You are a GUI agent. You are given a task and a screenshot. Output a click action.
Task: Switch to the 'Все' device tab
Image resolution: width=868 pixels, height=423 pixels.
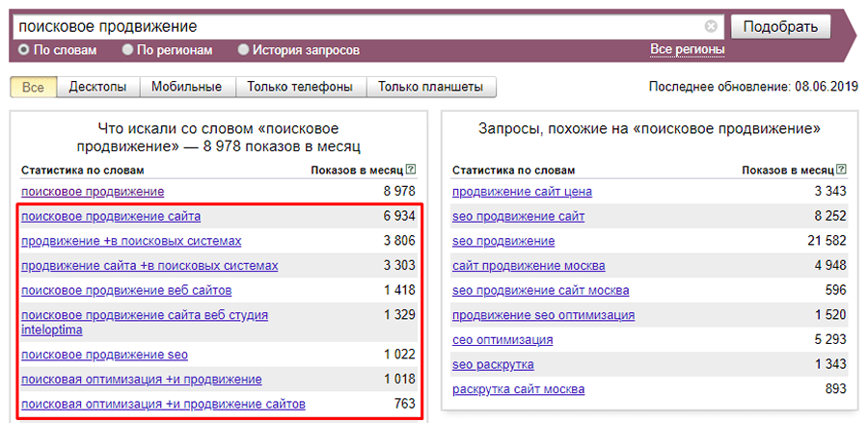(x=33, y=87)
